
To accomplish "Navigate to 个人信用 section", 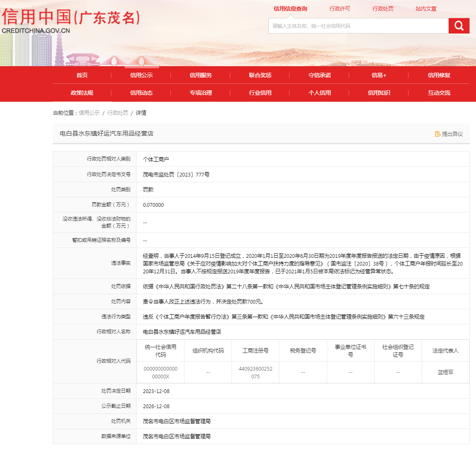I will point(320,93).
